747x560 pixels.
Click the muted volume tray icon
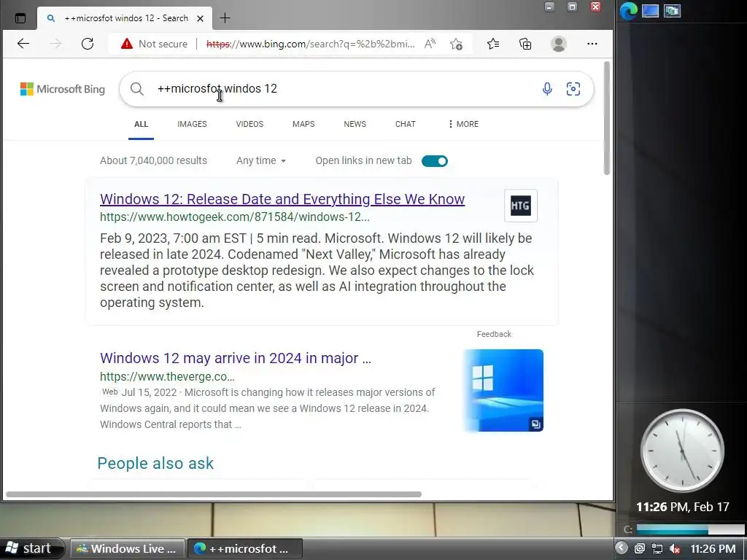pos(675,548)
